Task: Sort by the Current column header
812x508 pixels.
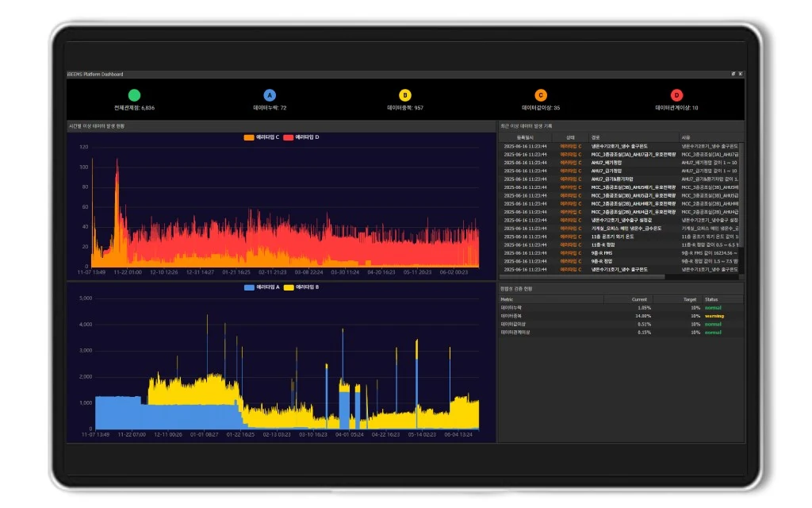Action: [628, 299]
